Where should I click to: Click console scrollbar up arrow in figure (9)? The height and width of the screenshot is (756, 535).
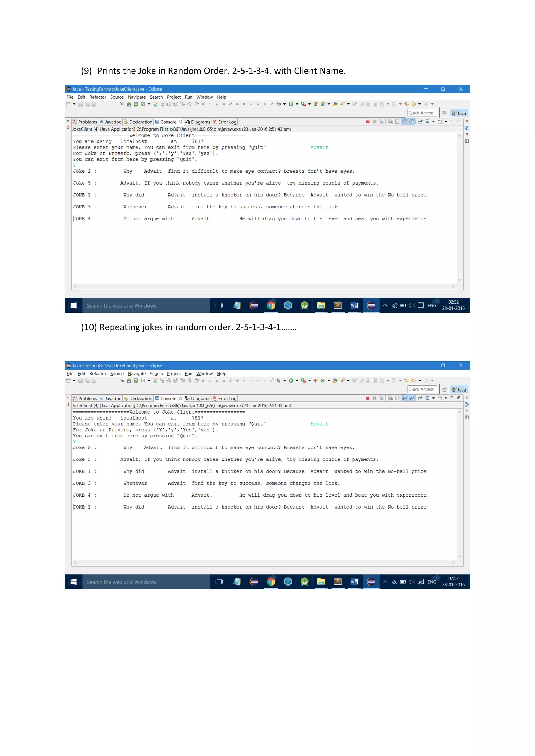click(x=460, y=136)
